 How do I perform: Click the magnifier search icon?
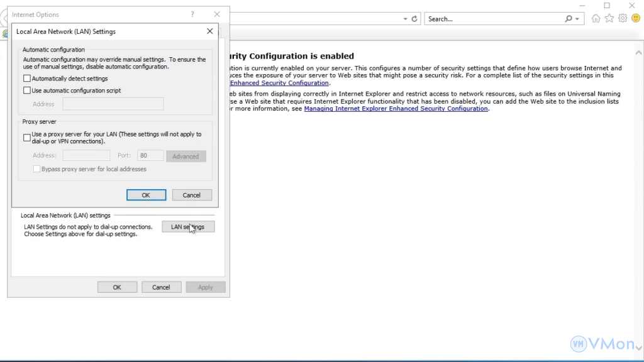point(569,19)
